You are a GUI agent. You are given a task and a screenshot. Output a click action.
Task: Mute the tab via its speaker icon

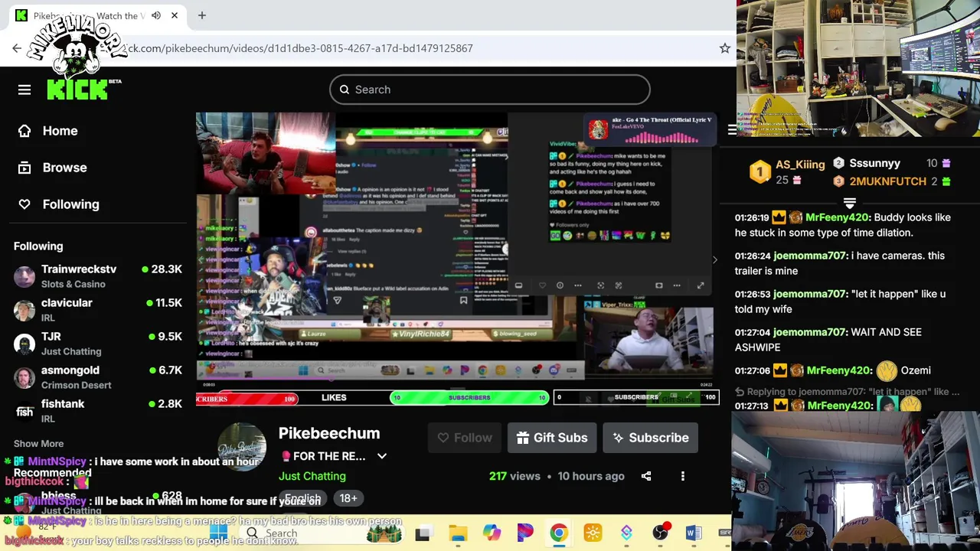156,15
